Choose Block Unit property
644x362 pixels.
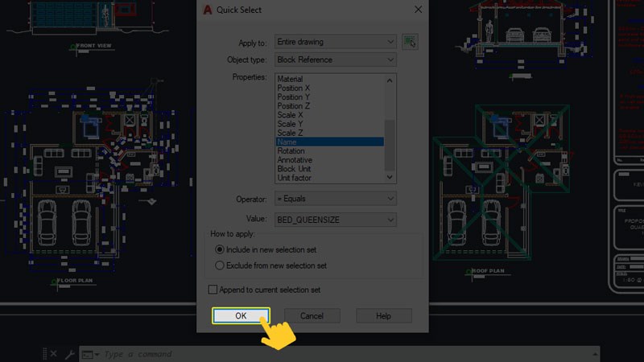[x=330, y=169]
